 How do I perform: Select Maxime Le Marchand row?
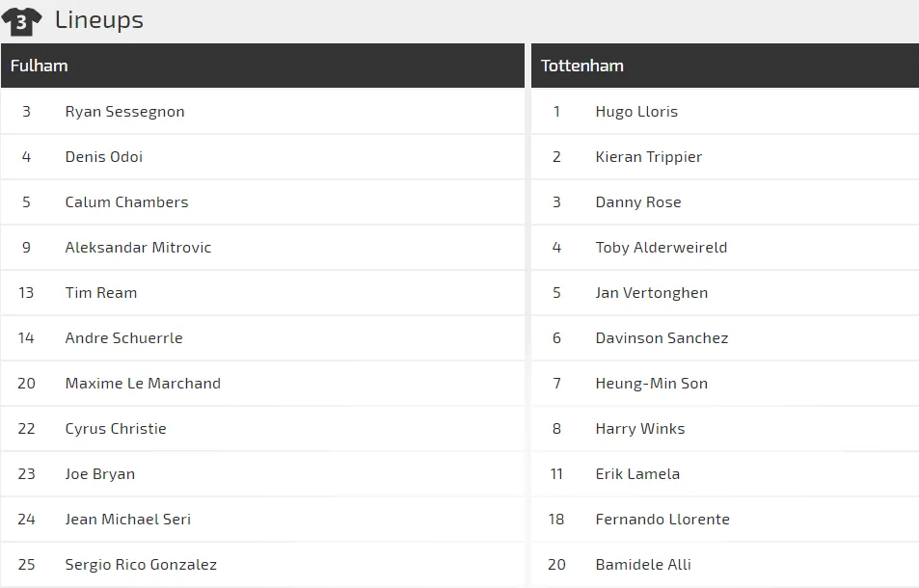143,384
